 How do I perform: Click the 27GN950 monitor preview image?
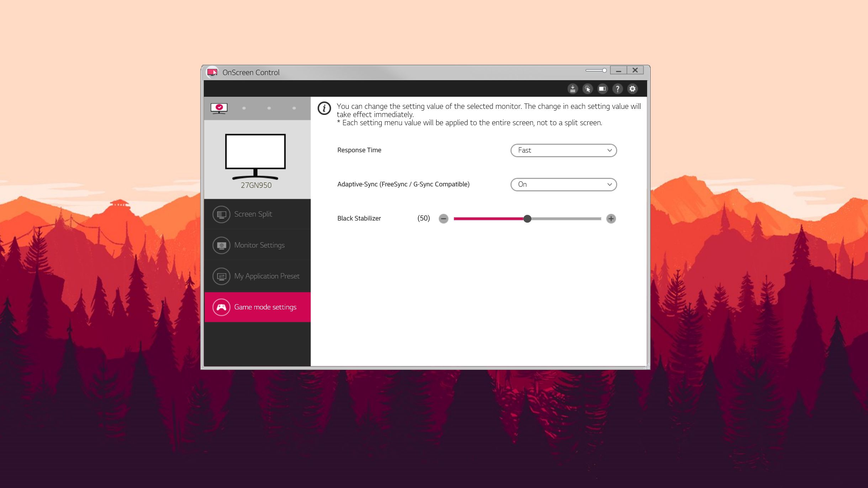coord(255,157)
